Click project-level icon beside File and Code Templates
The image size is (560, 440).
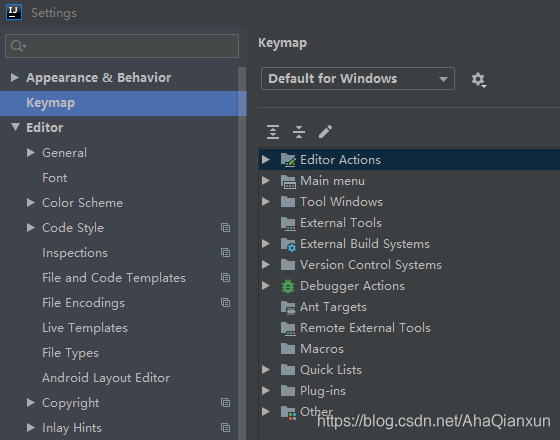coord(225,278)
